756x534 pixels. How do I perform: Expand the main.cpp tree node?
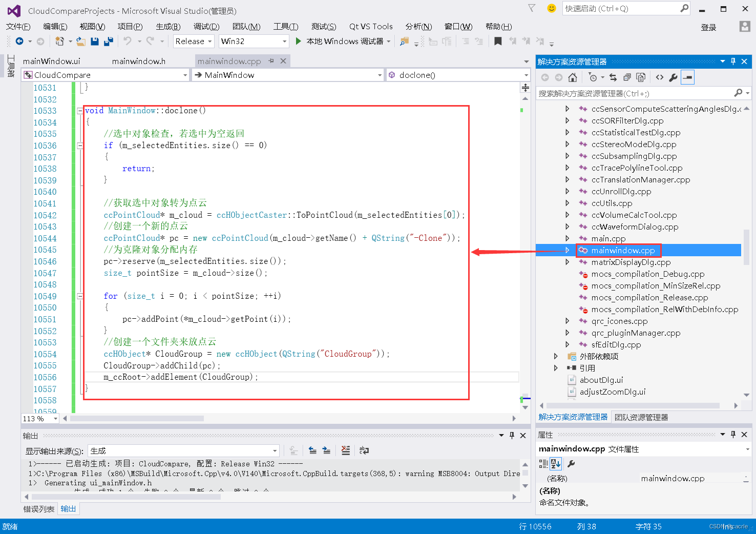(567, 238)
